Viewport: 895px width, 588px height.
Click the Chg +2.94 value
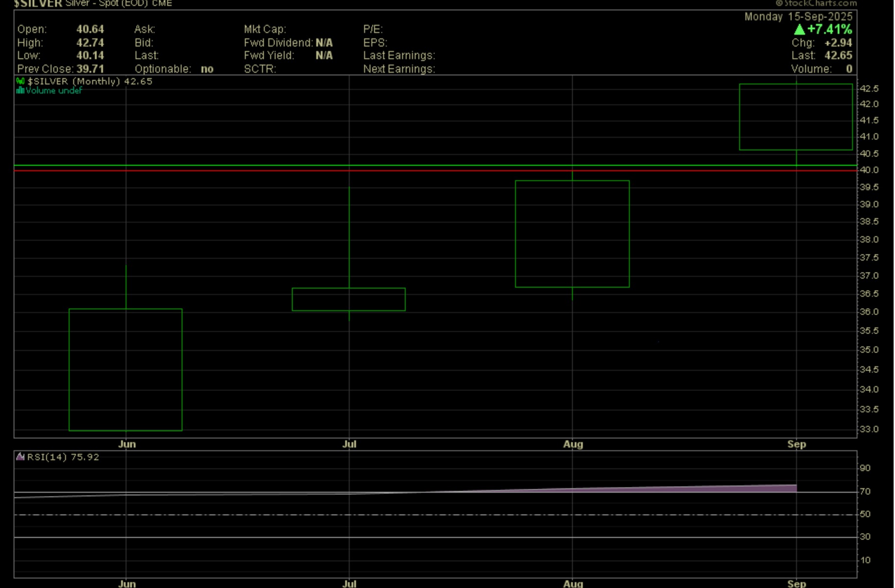[839, 43]
